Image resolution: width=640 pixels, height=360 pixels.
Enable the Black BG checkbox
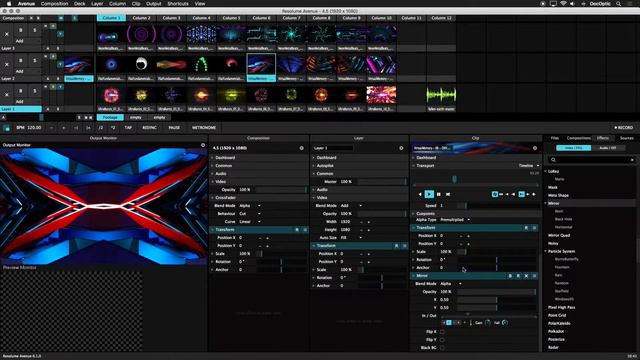442,348
